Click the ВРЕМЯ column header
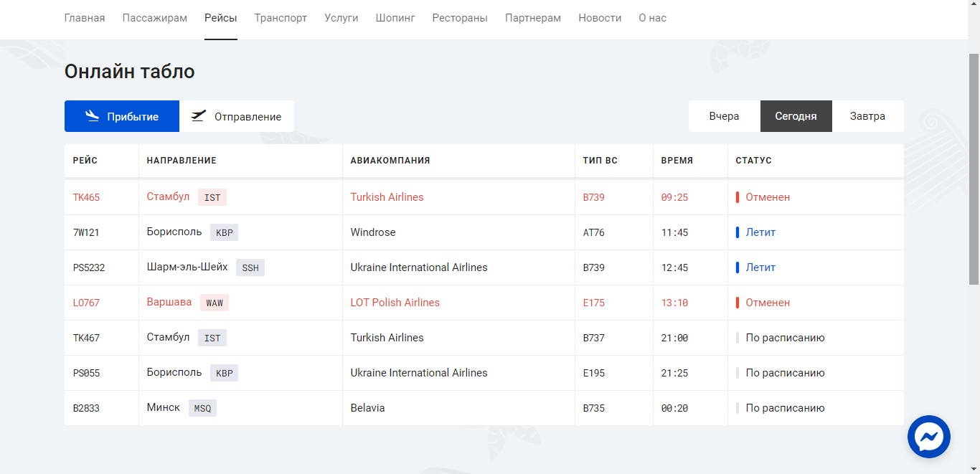 (677, 161)
